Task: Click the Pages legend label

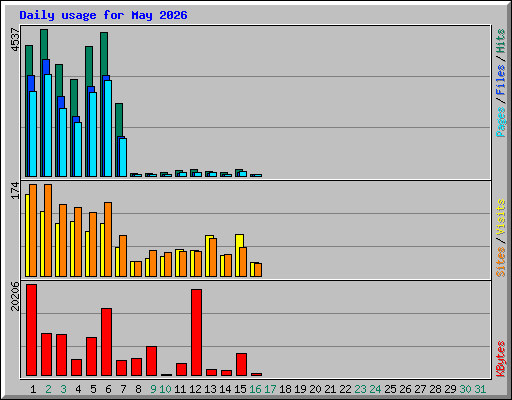Action: click(x=500, y=122)
